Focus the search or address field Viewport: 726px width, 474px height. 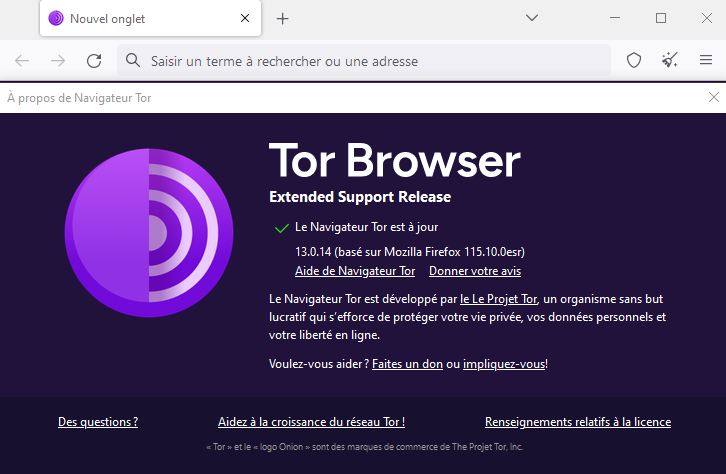[x=370, y=61]
